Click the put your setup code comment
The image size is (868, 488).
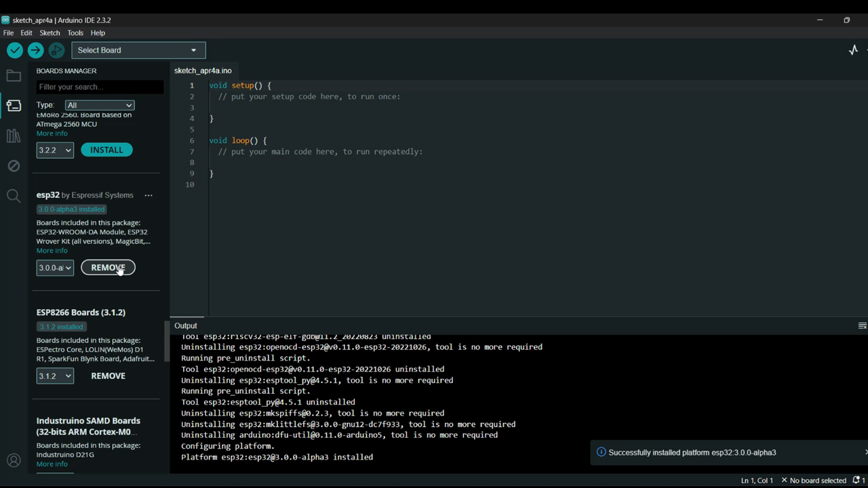[309, 97]
